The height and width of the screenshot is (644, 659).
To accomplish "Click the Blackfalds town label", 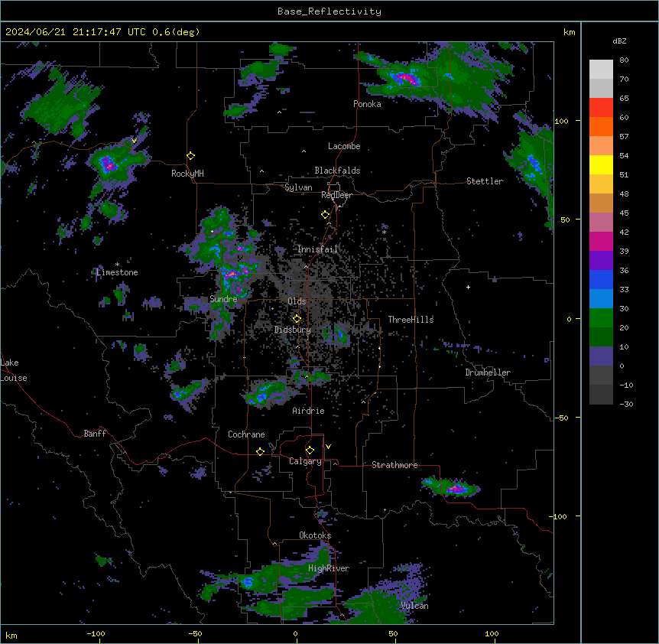I will (337, 171).
